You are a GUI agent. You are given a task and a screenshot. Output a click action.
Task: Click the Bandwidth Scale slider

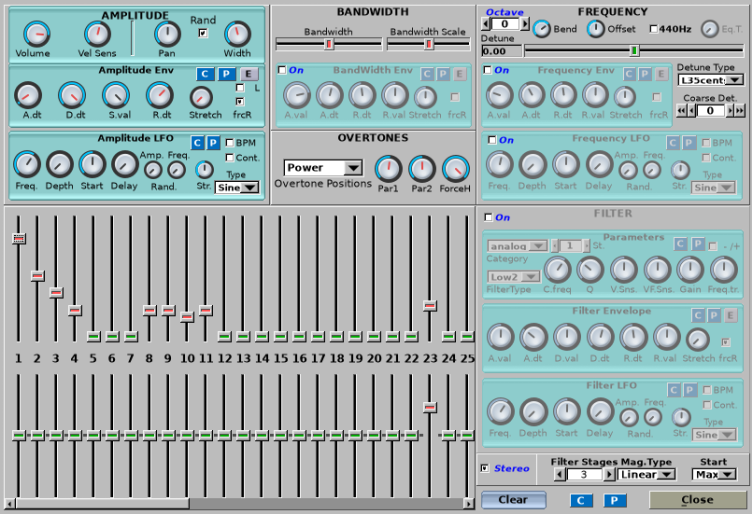coord(428,44)
